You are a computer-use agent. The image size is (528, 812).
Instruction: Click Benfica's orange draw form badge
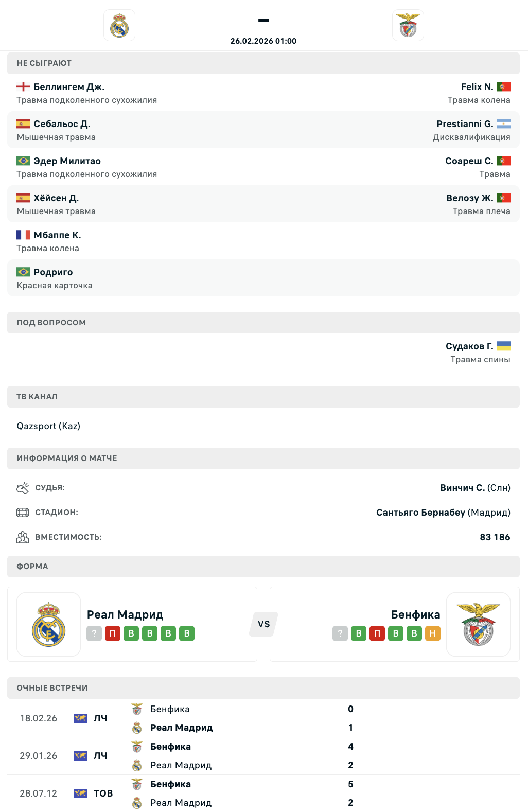tap(433, 633)
